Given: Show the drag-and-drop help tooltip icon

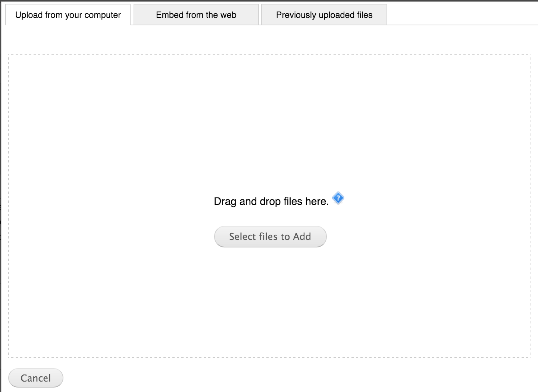Looking at the screenshot, I should click(x=338, y=198).
